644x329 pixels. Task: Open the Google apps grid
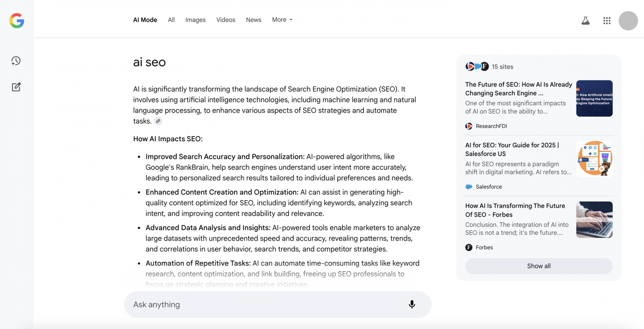click(606, 20)
